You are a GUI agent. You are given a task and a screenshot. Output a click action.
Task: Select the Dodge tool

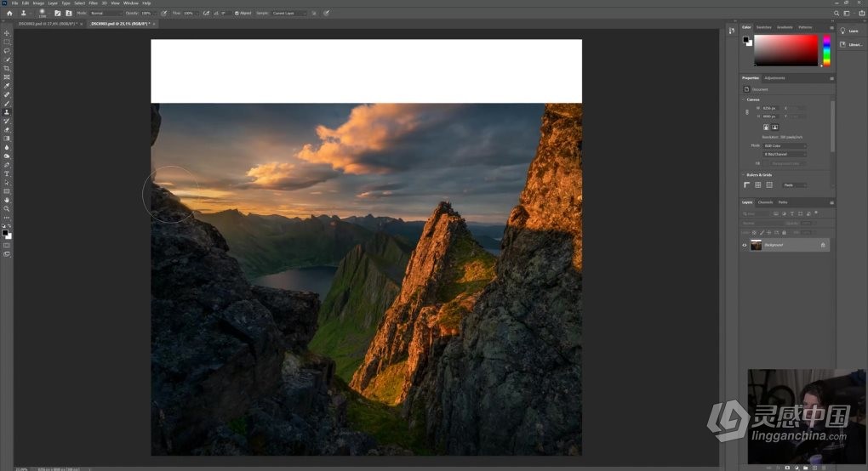coord(7,156)
